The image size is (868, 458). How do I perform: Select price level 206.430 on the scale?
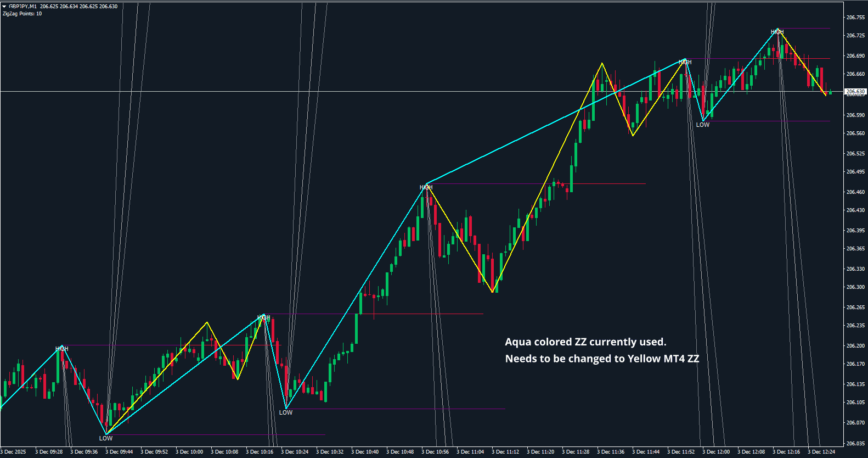click(855, 210)
